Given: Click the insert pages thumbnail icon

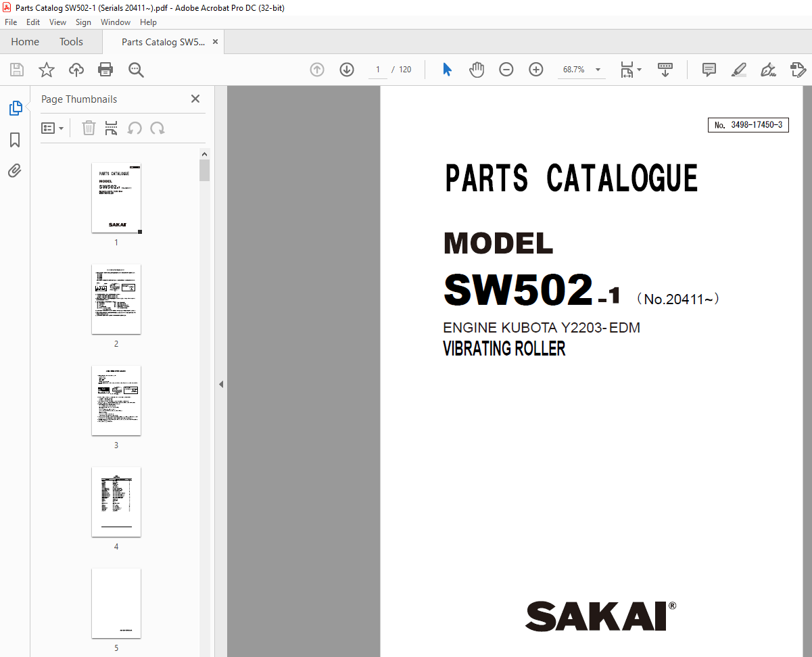Looking at the screenshot, I should [112, 128].
